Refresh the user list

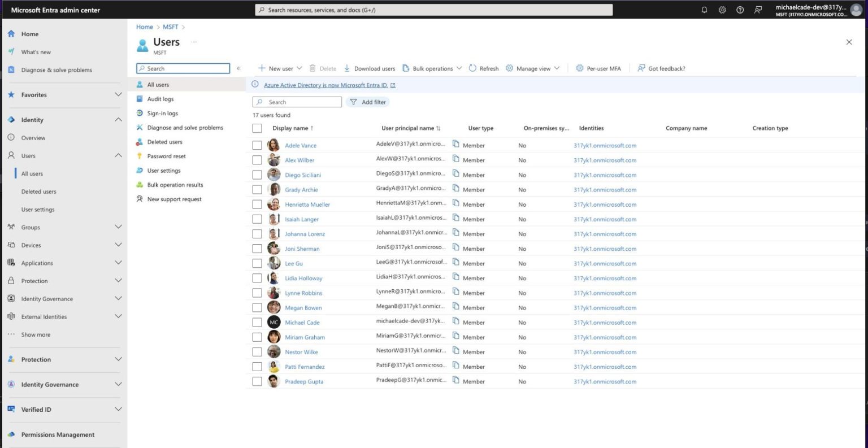484,68
